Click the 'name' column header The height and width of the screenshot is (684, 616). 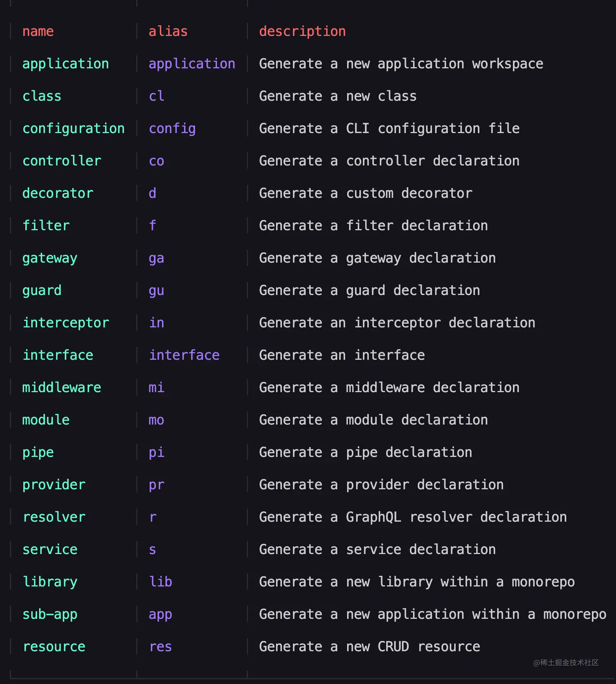pos(38,31)
